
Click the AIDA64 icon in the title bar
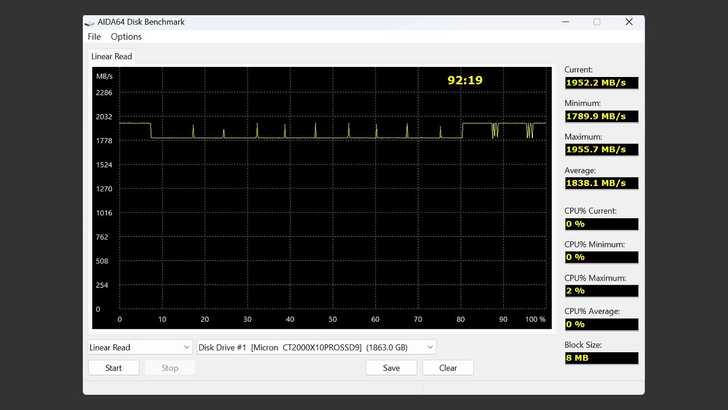click(91, 22)
